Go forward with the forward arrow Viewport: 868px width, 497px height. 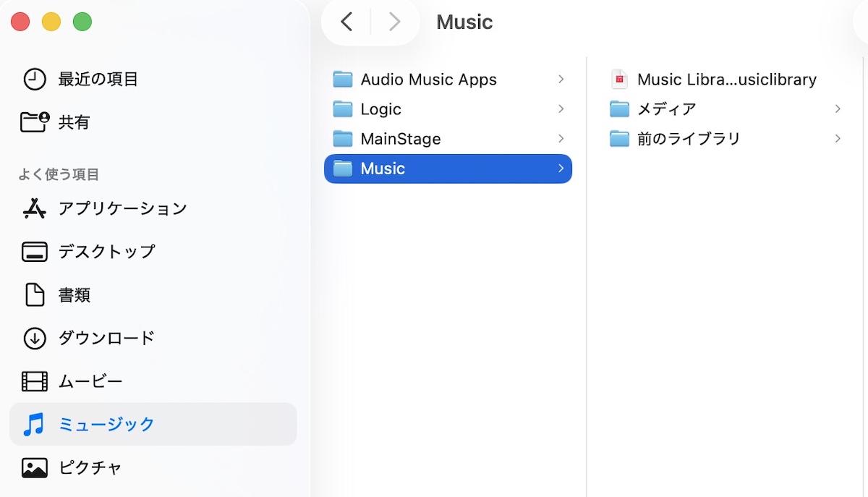pyautogui.click(x=394, y=22)
